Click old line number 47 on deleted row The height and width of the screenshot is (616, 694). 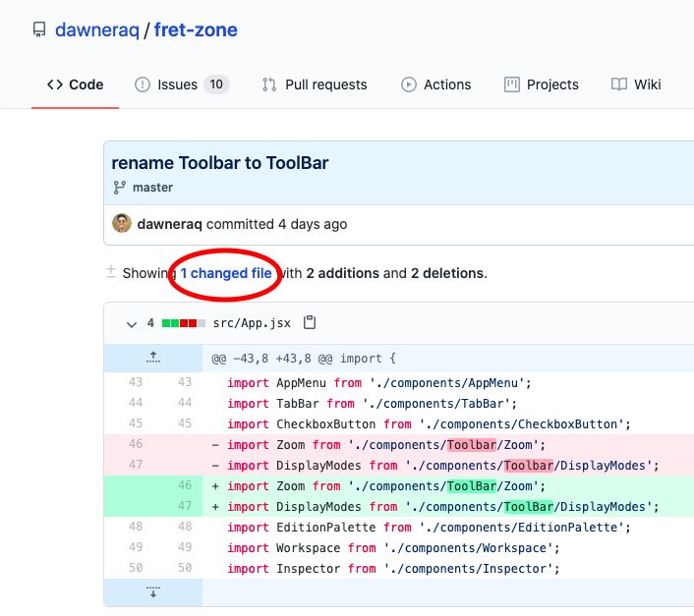(x=136, y=465)
